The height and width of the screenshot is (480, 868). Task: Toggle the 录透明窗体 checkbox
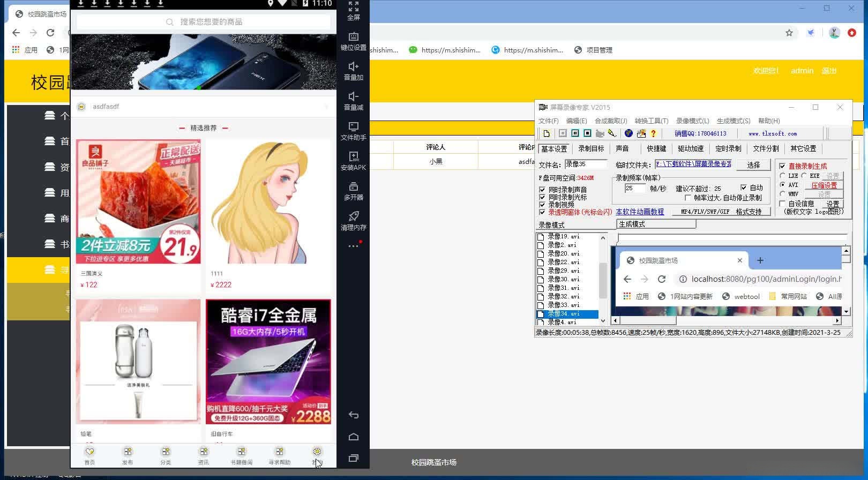point(542,212)
